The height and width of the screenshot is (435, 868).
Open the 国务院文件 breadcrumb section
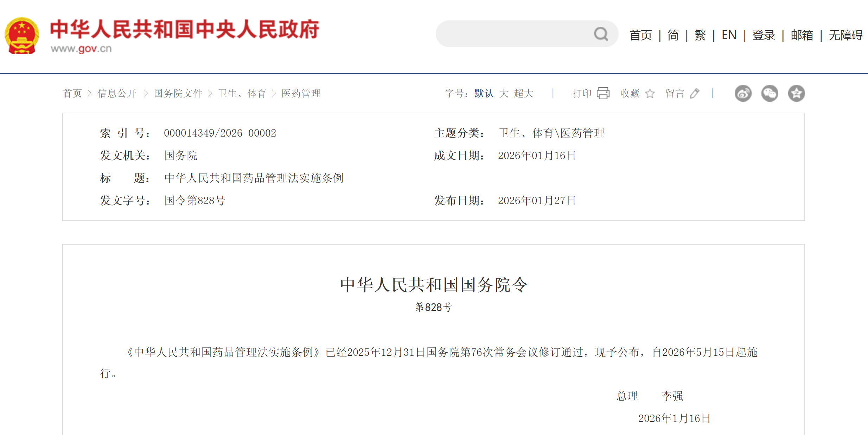(x=178, y=93)
